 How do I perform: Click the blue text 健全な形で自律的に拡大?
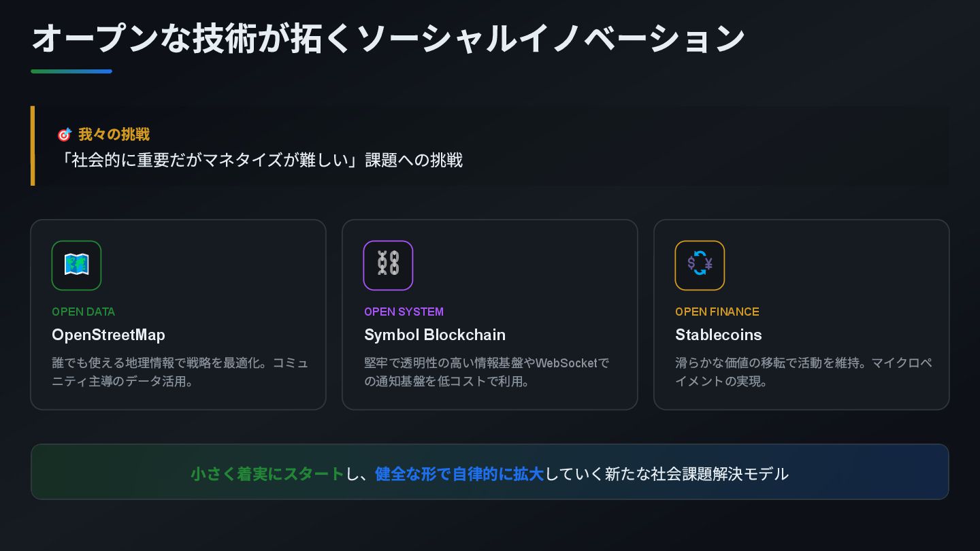coord(459,473)
